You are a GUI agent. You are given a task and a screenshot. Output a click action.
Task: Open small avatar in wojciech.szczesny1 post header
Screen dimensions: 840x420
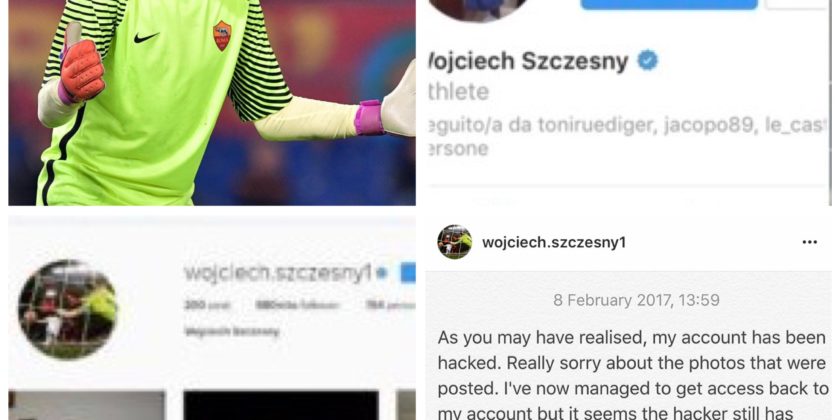pyautogui.click(x=454, y=242)
